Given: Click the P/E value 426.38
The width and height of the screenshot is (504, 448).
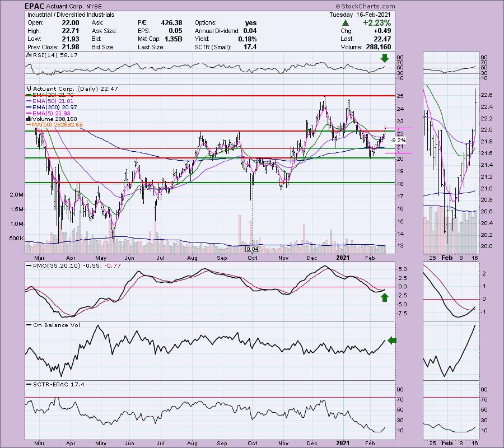Looking at the screenshot, I should pos(172,23).
